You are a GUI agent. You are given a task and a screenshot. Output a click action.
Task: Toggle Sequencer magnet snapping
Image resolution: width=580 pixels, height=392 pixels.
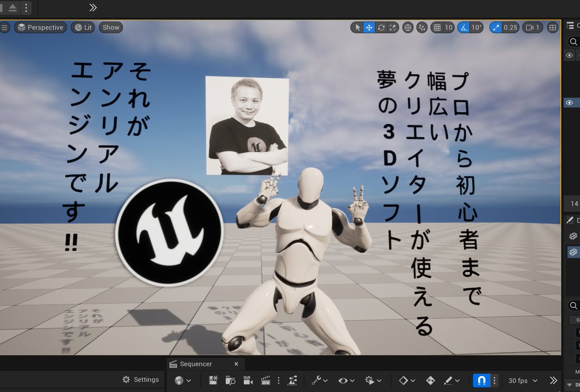click(481, 380)
